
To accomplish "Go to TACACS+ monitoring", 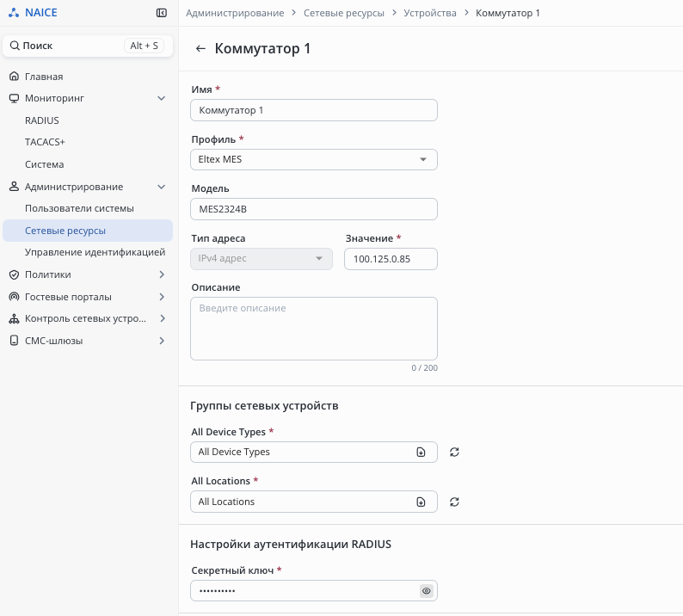I will [45, 142].
